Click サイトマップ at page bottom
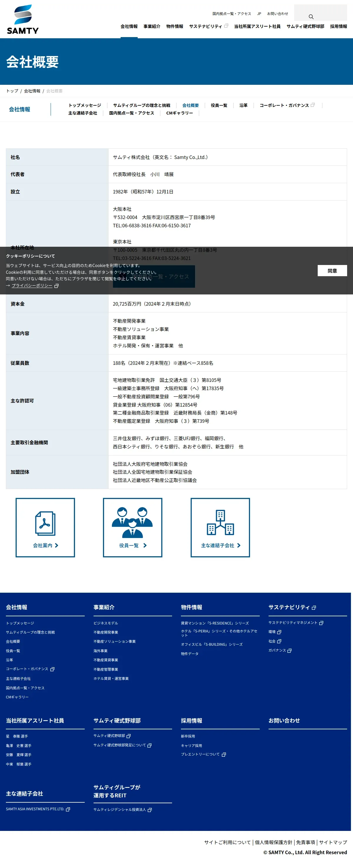353x868 pixels. (333, 842)
